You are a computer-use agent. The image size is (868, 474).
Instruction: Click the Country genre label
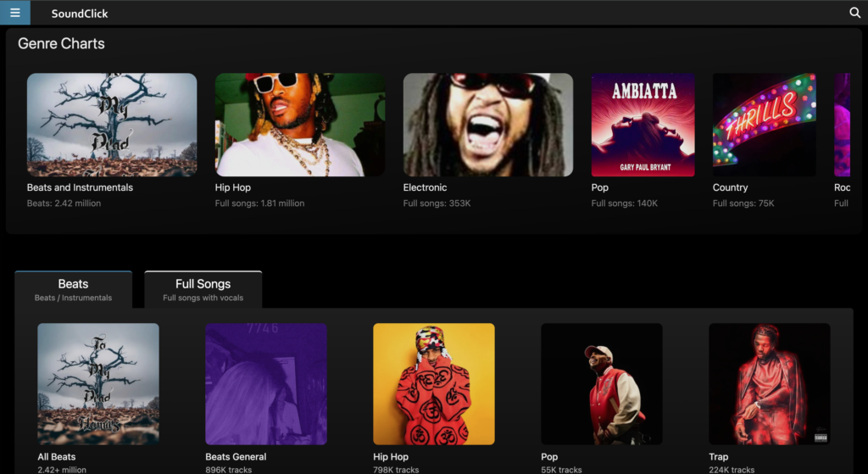730,187
